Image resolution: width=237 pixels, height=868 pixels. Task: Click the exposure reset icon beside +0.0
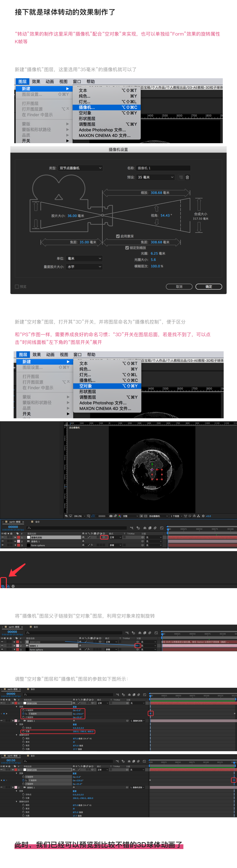203,516
